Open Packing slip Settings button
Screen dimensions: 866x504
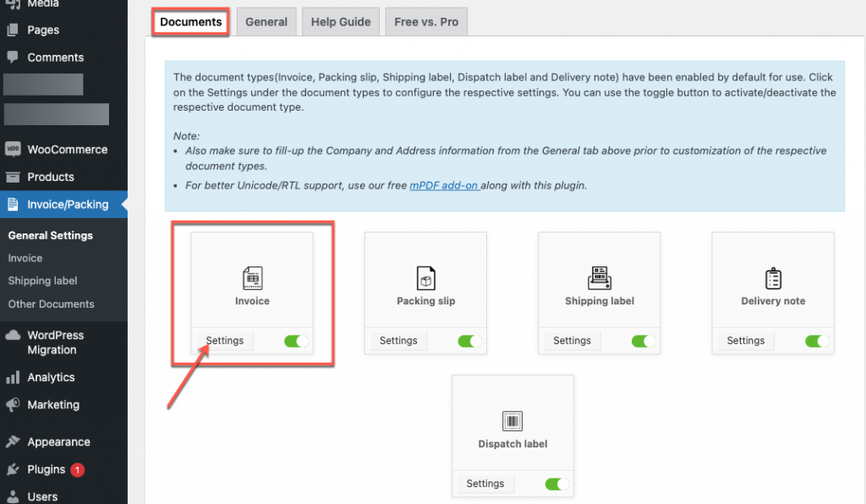[x=398, y=341]
